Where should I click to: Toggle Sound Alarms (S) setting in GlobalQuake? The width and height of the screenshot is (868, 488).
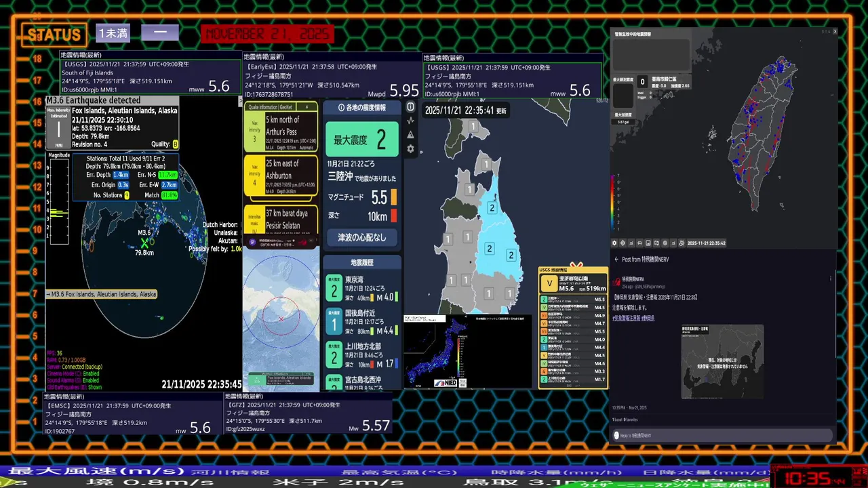73,380
